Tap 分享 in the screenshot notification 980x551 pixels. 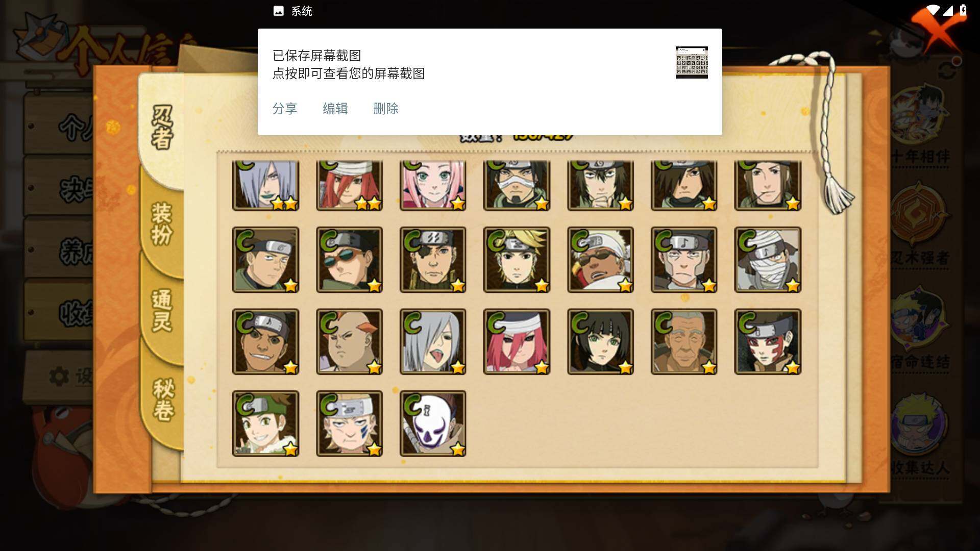tap(285, 109)
